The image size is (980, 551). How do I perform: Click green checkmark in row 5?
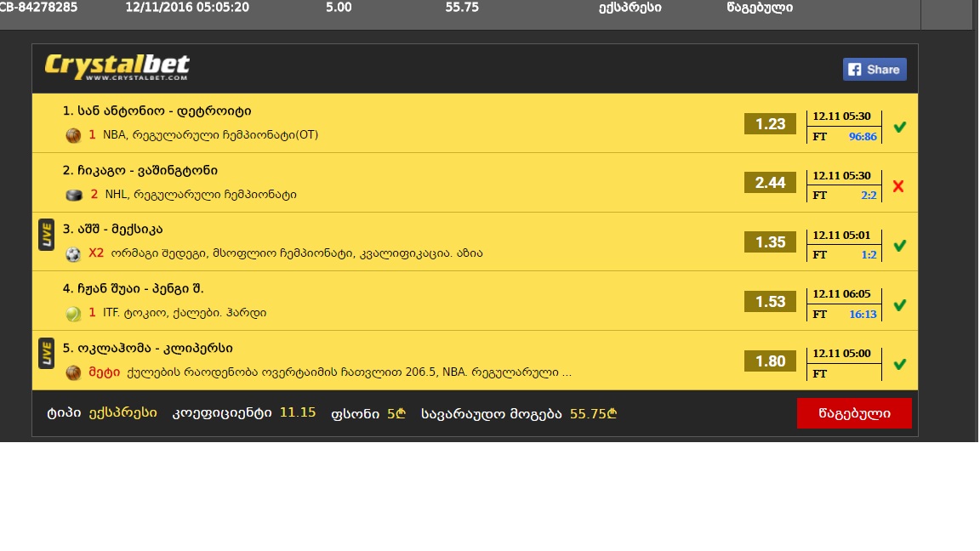[x=899, y=364]
